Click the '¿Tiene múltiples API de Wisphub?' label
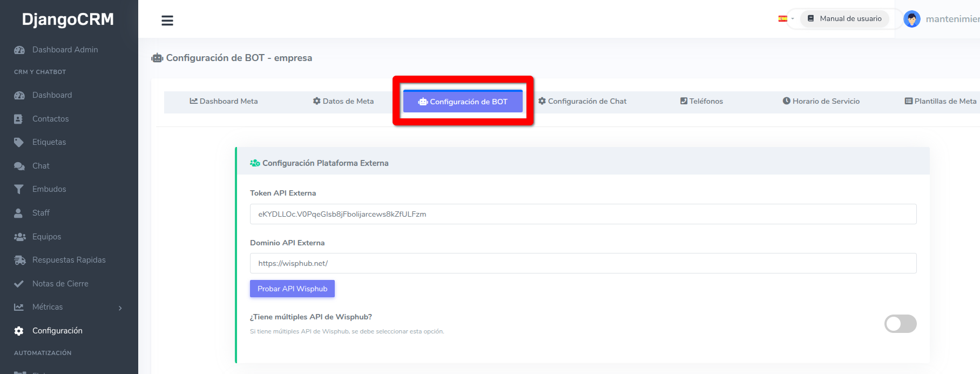This screenshot has width=980, height=374. [311, 317]
